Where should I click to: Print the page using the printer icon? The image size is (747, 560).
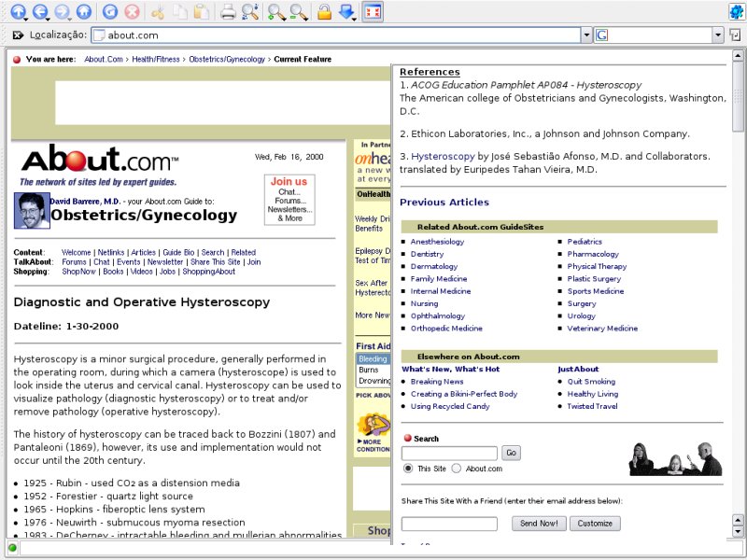click(228, 12)
